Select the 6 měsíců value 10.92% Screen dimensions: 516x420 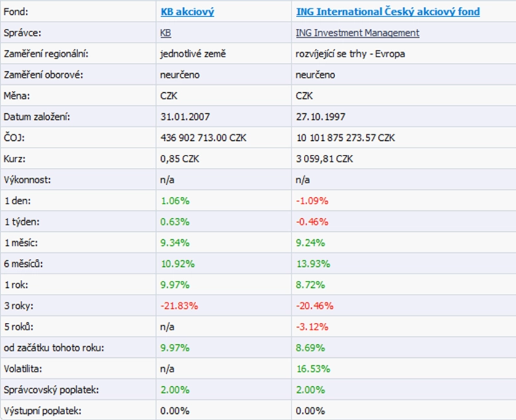pyautogui.click(x=177, y=264)
